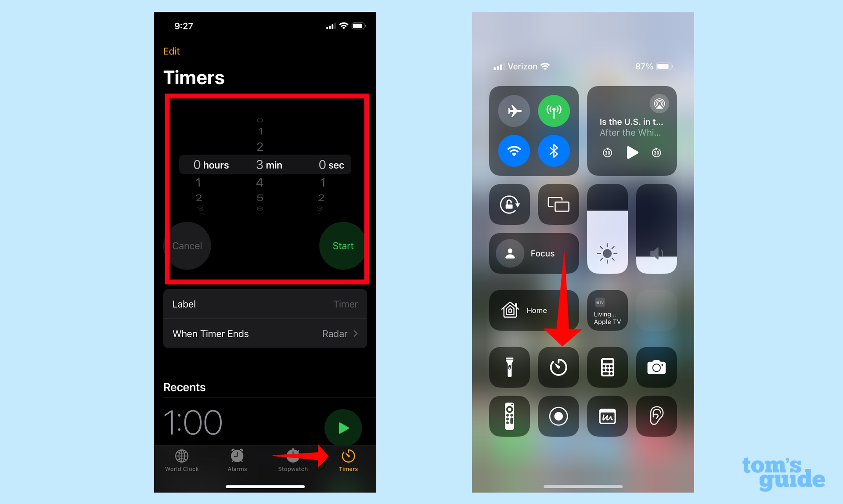Click the Cancel button for timer
Image resolution: width=843 pixels, height=504 pixels.
pos(187,246)
